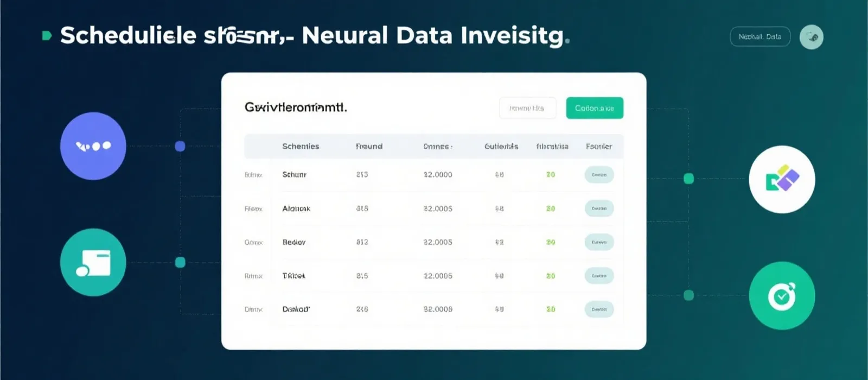Click the white outlined button in card header
The image size is (868, 380).
pyautogui.click(x=527, y=108)
